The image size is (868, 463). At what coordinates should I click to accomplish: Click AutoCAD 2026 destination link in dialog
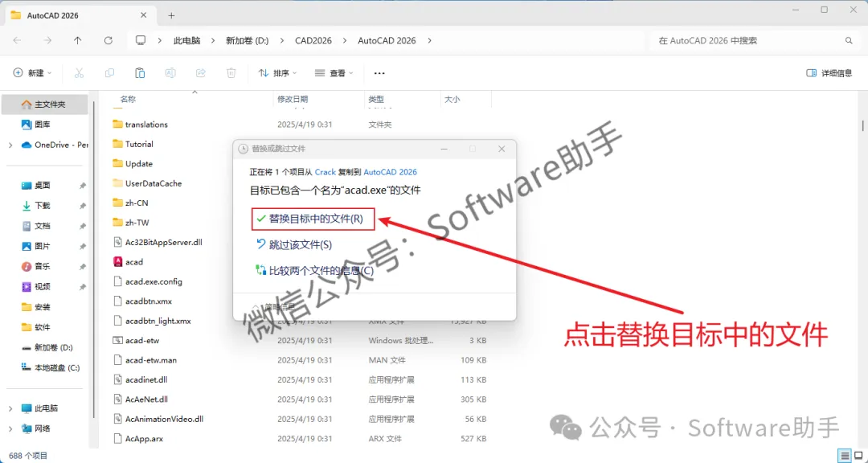(x=391, y=172)
